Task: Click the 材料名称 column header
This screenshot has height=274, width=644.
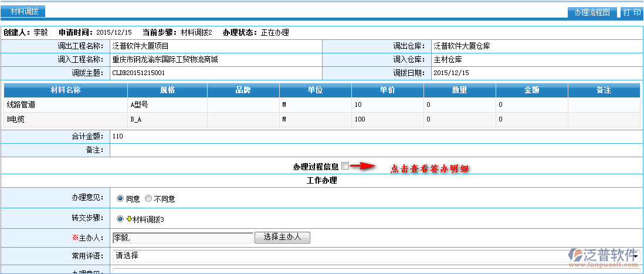Action: click(65, 90)
